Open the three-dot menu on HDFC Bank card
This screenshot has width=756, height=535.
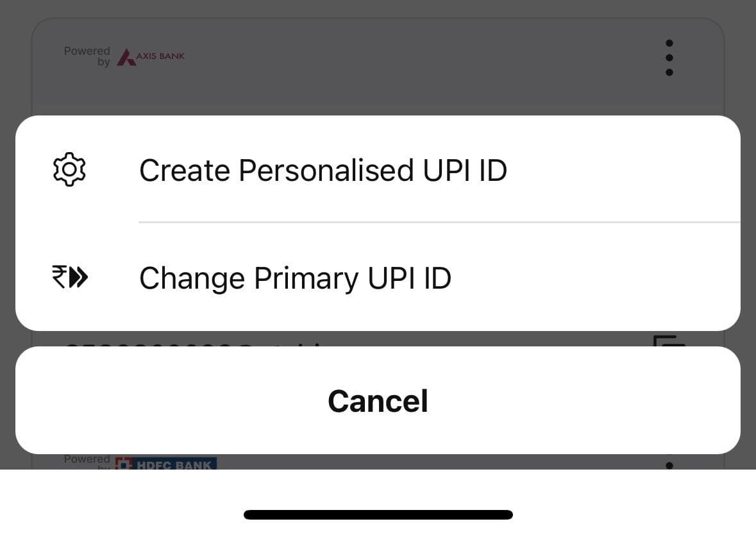pos(669,465)
